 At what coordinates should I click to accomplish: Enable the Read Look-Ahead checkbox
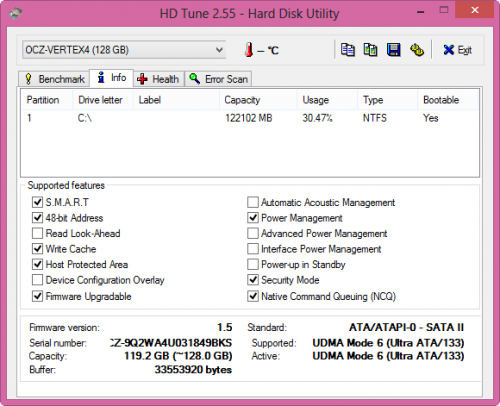point(37,233)
